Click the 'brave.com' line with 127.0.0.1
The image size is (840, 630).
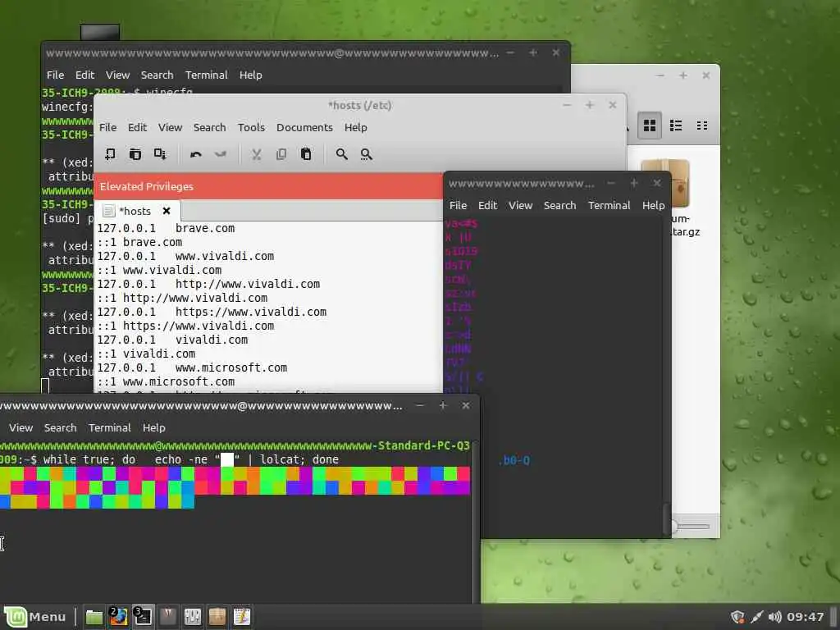(166, 228)
